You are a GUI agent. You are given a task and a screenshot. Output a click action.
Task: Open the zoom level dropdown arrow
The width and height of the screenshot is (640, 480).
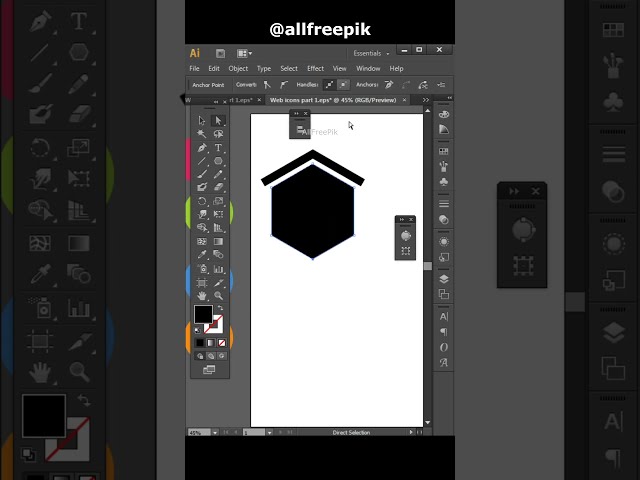pos(215,433)
